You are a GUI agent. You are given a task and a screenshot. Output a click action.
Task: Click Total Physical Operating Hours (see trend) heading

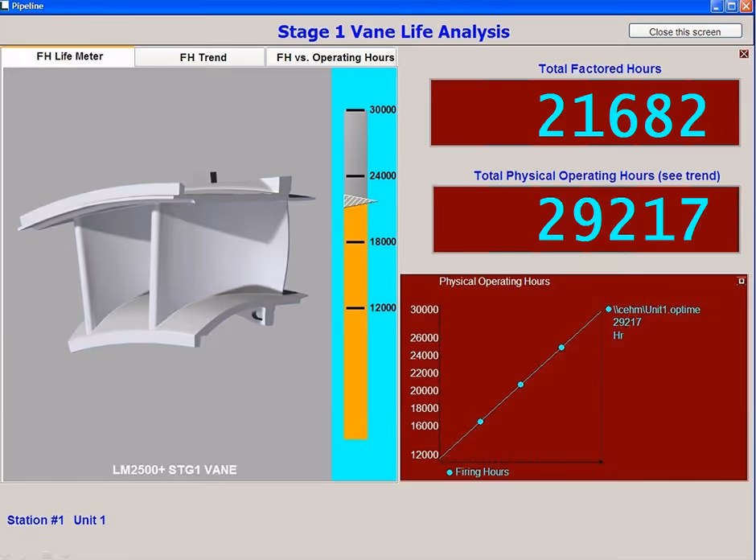coord(597,175)
